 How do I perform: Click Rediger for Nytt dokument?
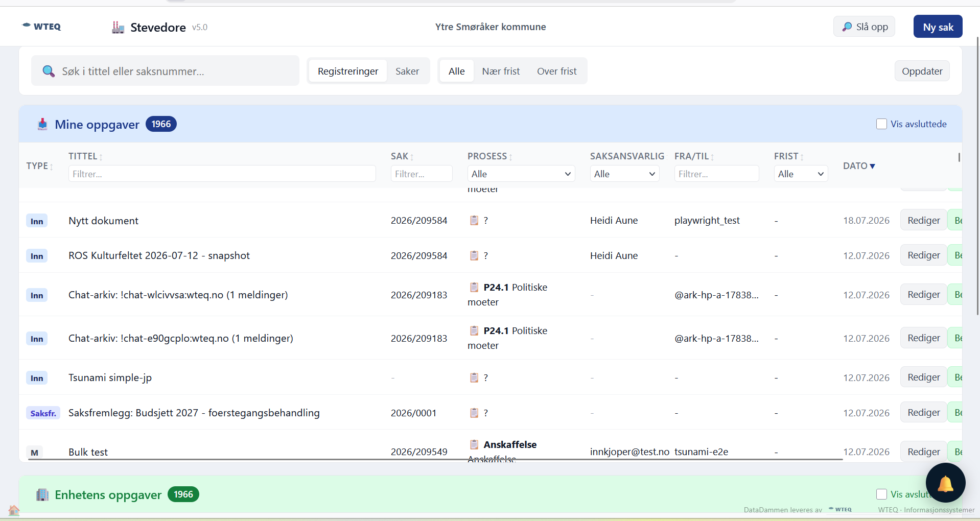point(923,220)
